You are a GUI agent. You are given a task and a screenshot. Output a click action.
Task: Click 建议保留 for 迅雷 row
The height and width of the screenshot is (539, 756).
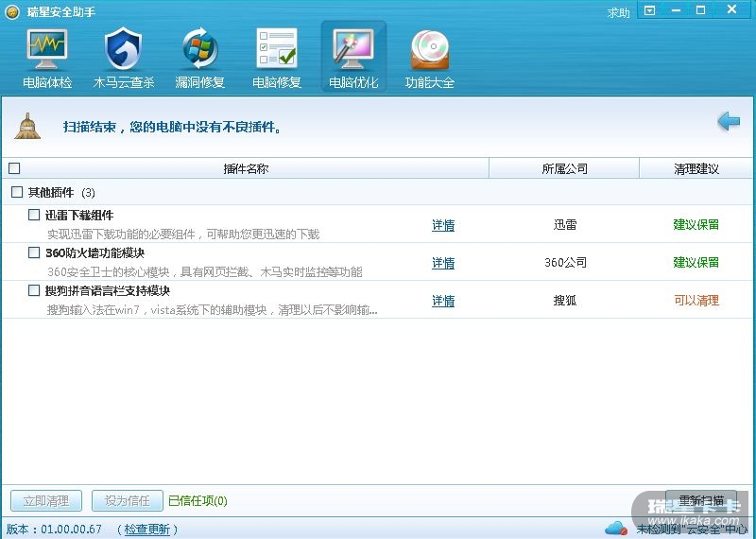pos(696,224)
